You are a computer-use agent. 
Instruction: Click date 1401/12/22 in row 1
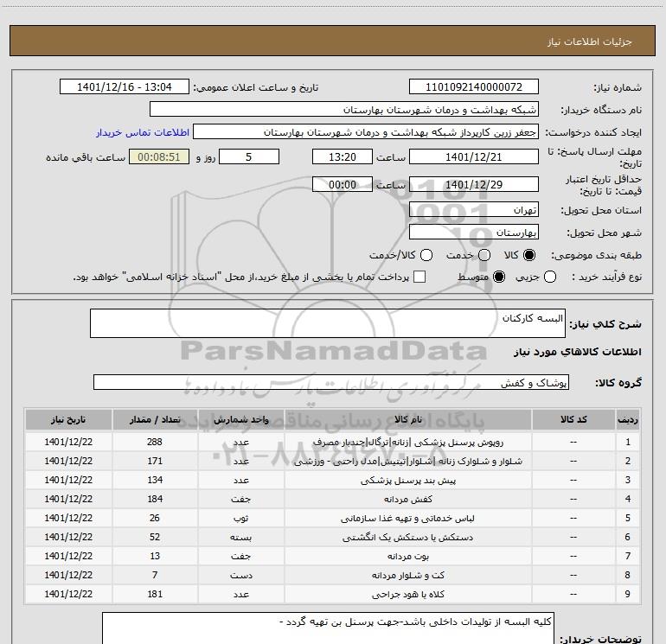(x=68, y=442)
